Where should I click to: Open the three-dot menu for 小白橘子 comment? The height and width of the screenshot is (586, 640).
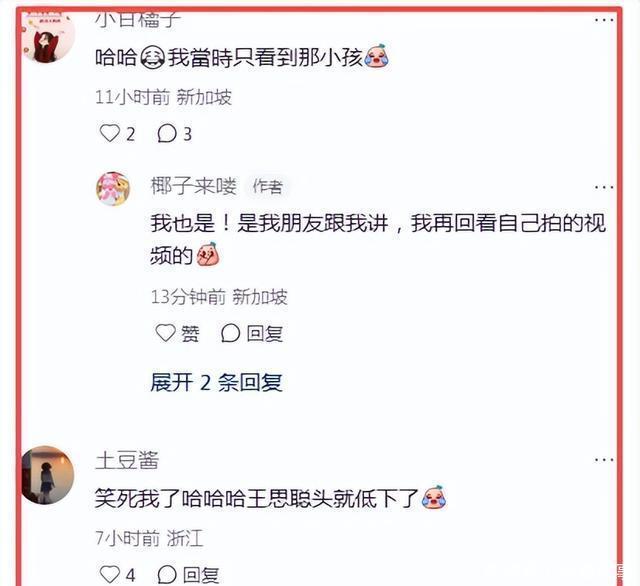click(604, 20)
